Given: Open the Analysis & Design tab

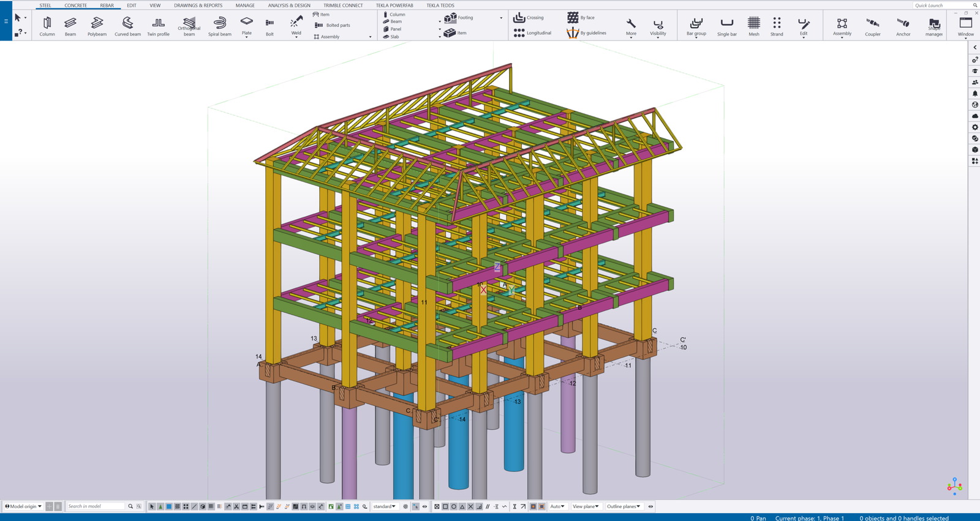Looking at the screenshot, I should point(289,6).
